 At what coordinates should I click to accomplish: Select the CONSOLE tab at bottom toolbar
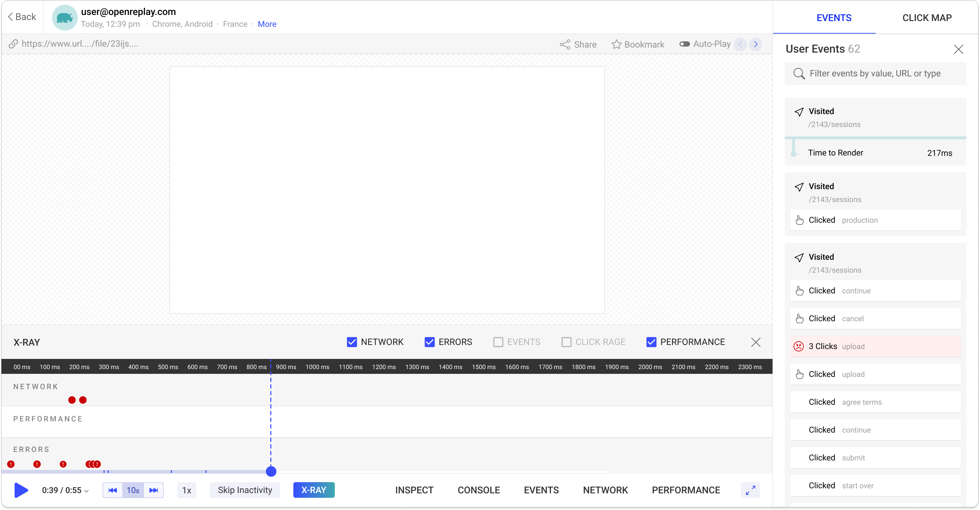478,490
